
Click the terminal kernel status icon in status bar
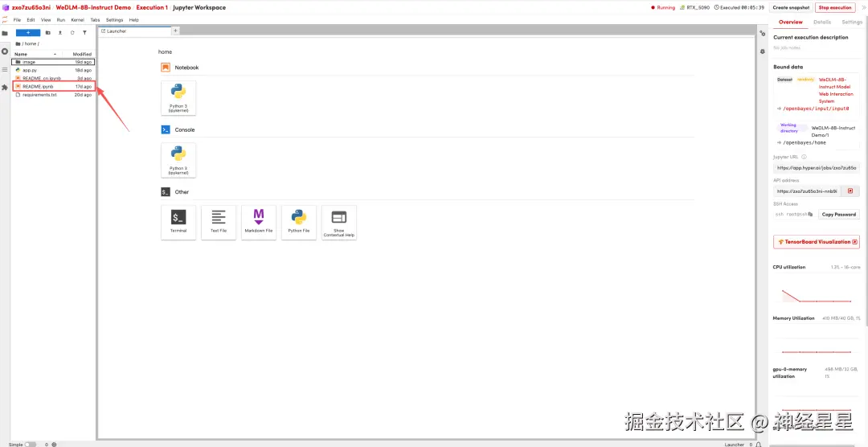tap(54, 445)
